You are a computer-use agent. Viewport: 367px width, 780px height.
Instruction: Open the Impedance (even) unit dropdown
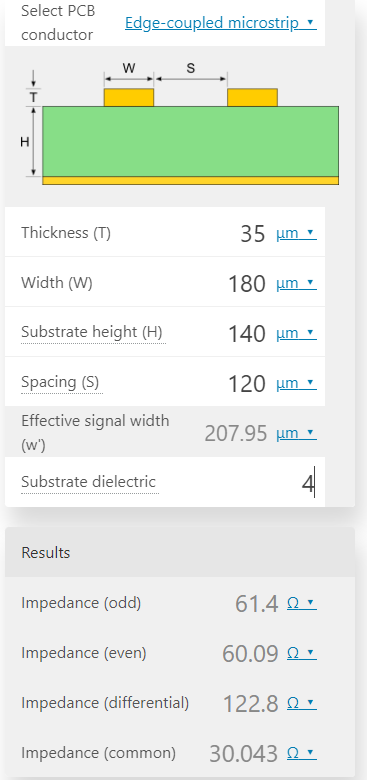301,653
